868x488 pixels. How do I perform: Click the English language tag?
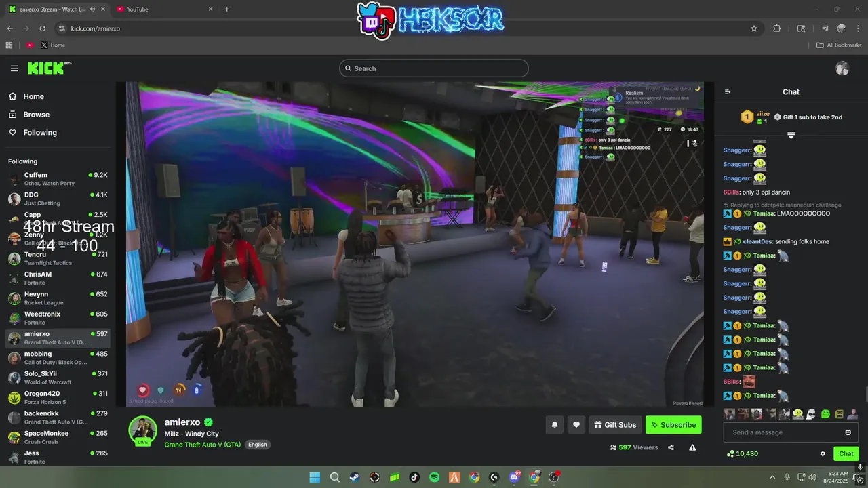click(x=257, y=445)
